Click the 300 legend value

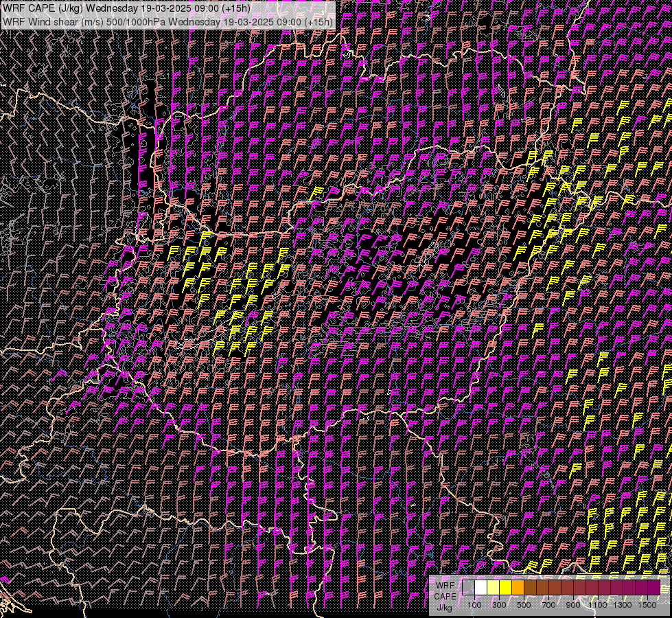[x=499, y=605]
